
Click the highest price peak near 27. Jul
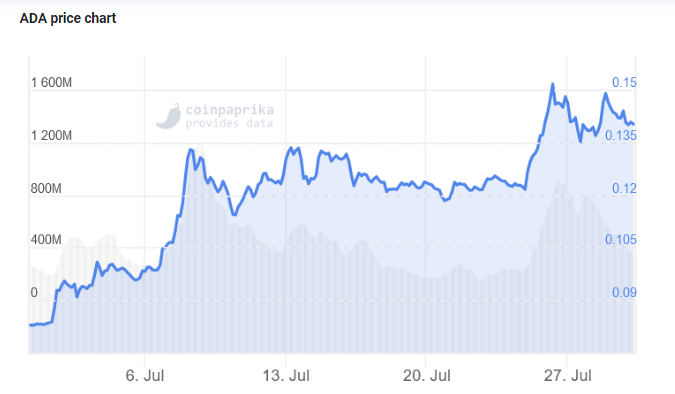pos(553,85)
